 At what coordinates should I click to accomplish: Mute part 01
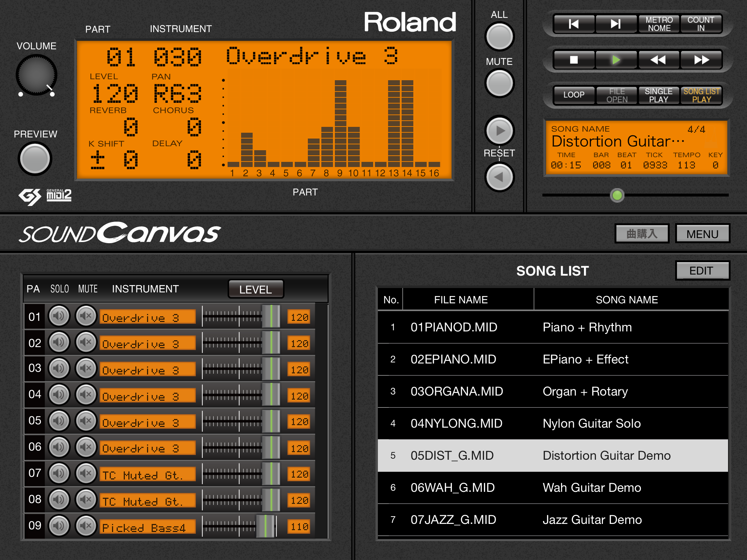click(x=86, y=316)
